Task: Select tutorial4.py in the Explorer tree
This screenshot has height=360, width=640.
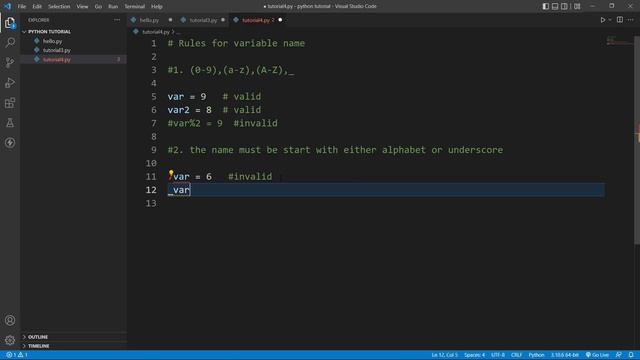Action: click(x=57, y=59)
